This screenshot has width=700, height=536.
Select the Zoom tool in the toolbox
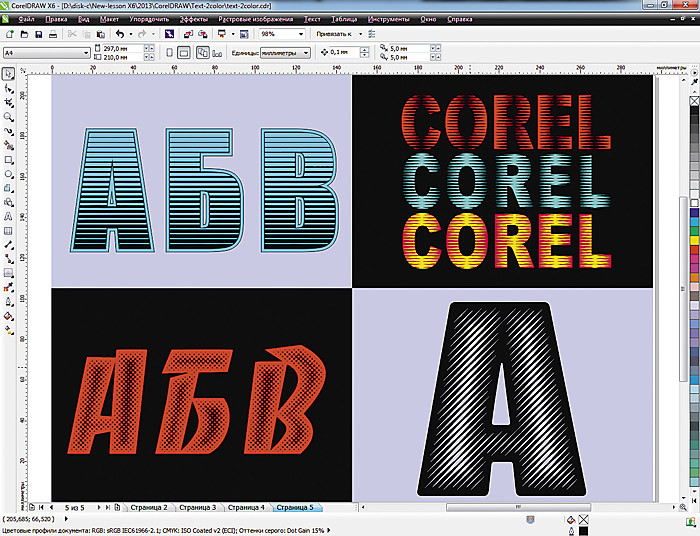pyautogui.click(x=8, y=117)
